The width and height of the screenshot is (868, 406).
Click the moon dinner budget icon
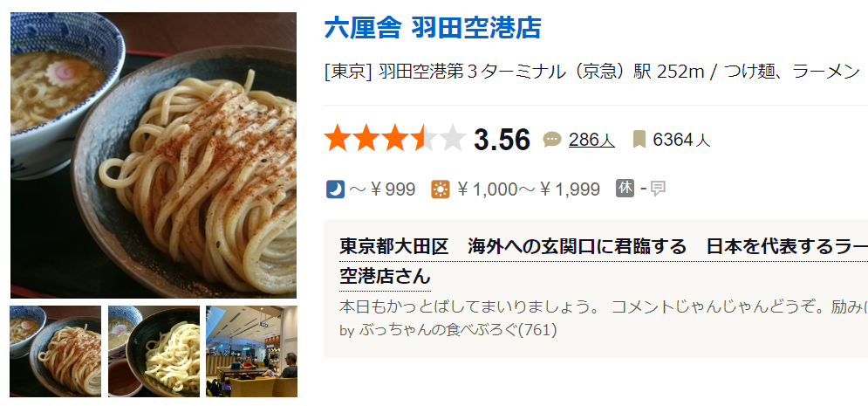point(335,189)
